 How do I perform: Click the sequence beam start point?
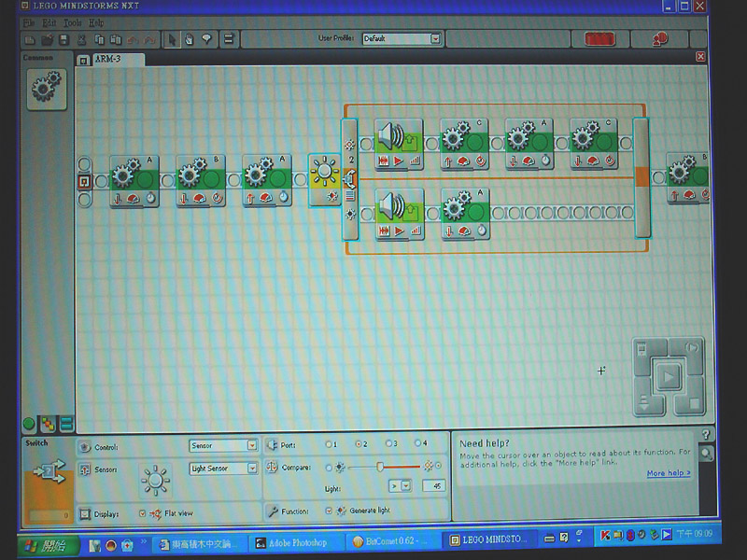84,181
